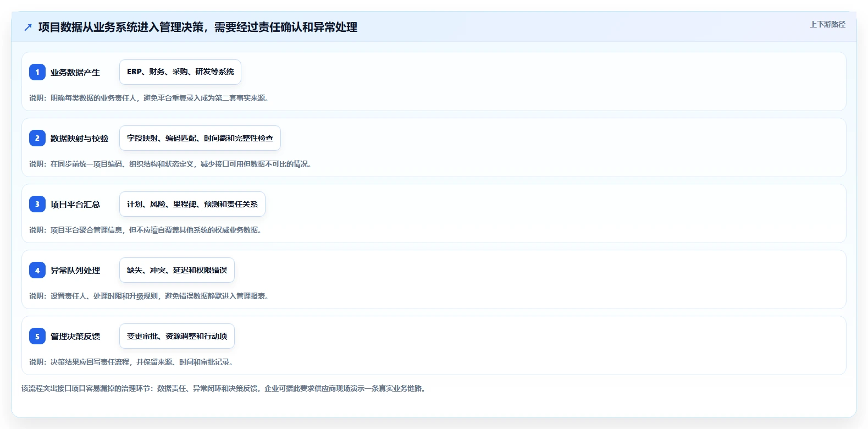Click the note 在同步前统一项目编码
The height and width of the screenshot is (429, 868).
[x=86, y=164]
